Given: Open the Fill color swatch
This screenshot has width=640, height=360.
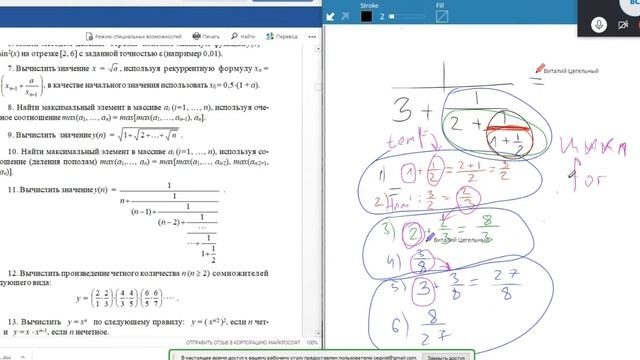Looking at the screenshot, I should [x=442, y=16].
